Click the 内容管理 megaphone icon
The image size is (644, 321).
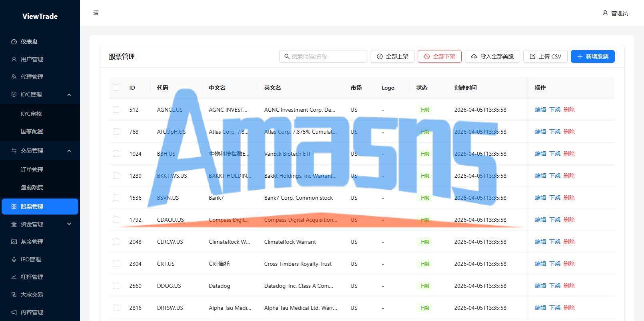14,312
